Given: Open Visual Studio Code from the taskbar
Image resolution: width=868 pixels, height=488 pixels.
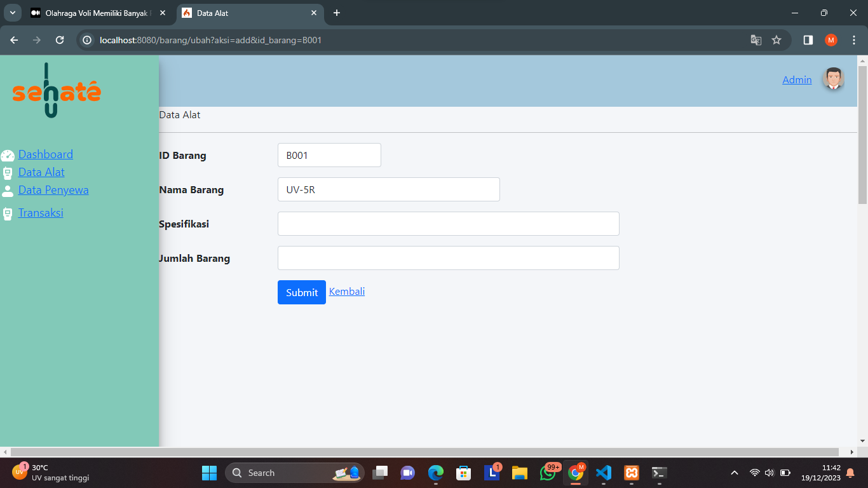Looking at the screenshot, I should tap(603, 473).
